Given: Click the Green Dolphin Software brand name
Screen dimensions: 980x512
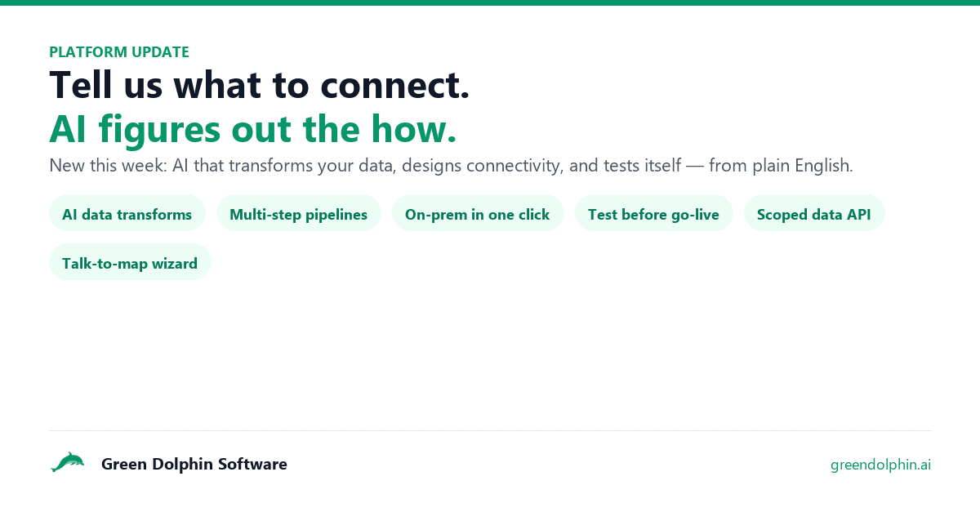Looking at the screenshot, I should click(194, 464).
